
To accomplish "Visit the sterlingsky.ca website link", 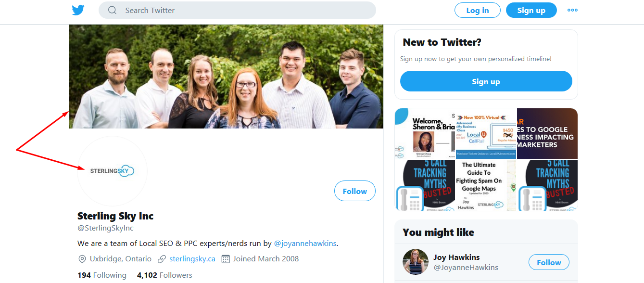I will coord(192,259).
